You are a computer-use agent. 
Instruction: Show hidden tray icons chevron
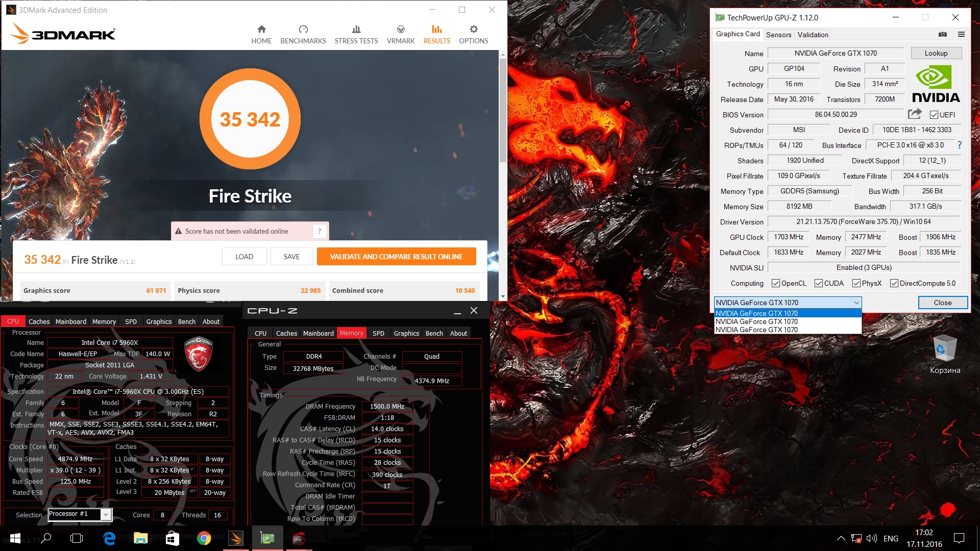[x=841, y=538]
